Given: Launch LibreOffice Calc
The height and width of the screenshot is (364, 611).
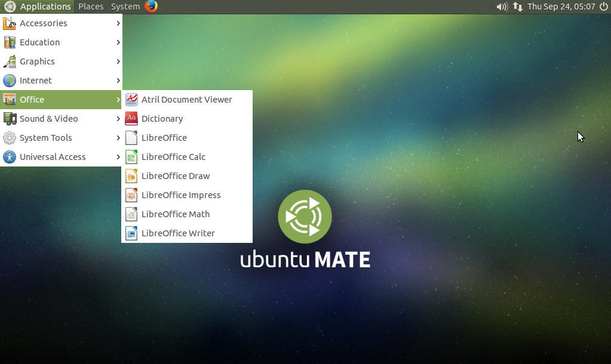Looking at the screenshot, I should coord(173,156).
